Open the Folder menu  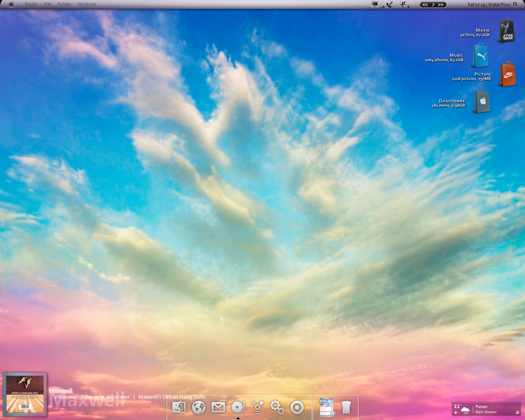point(64,4)
